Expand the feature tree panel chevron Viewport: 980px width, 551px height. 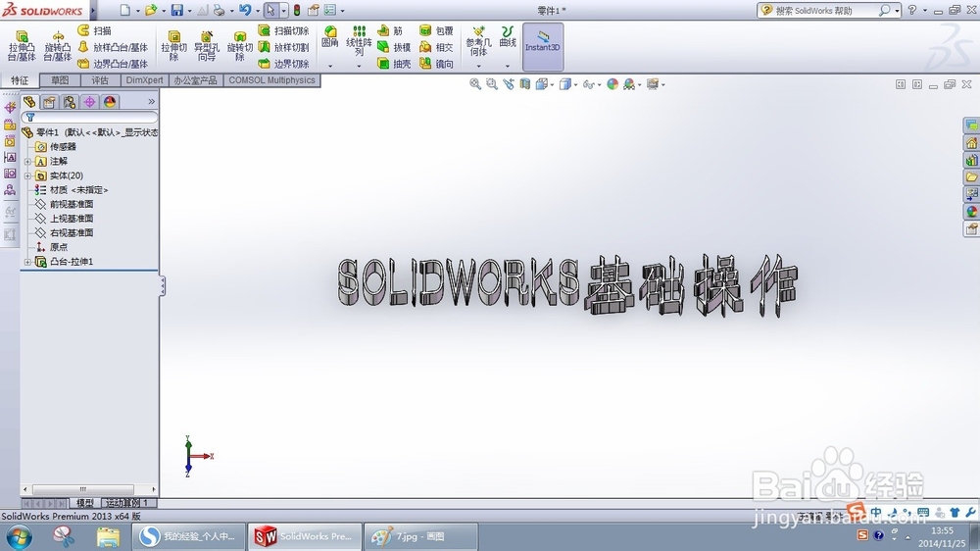[x=151, y=101]
